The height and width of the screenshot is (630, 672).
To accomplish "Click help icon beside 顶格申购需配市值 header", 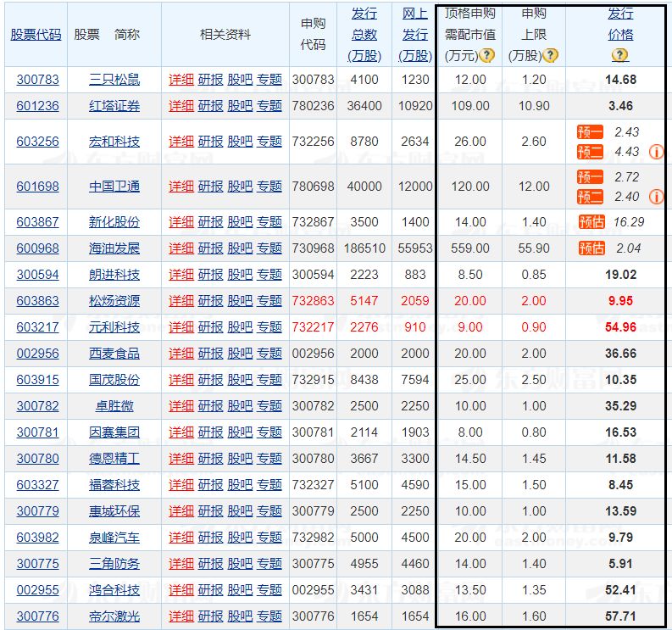I will click(486, 55).
